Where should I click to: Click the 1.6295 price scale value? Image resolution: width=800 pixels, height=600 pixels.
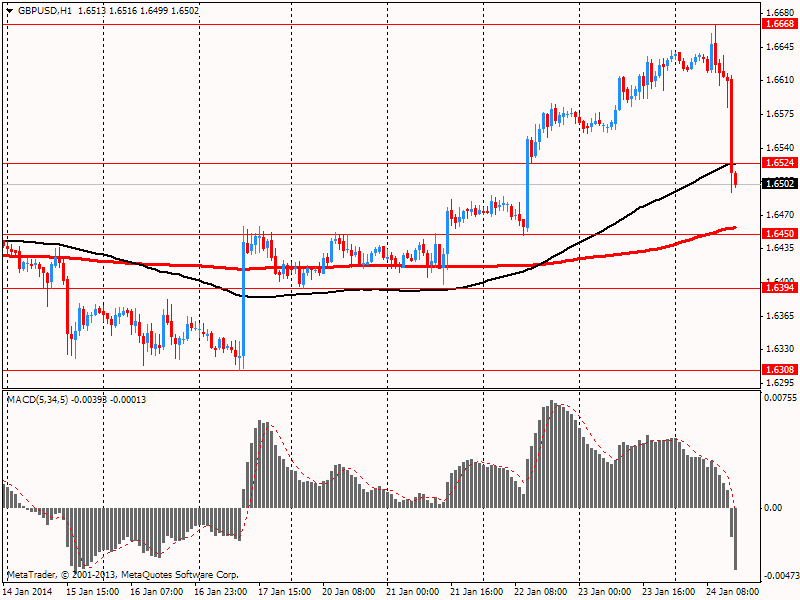(x=781, y=383)
